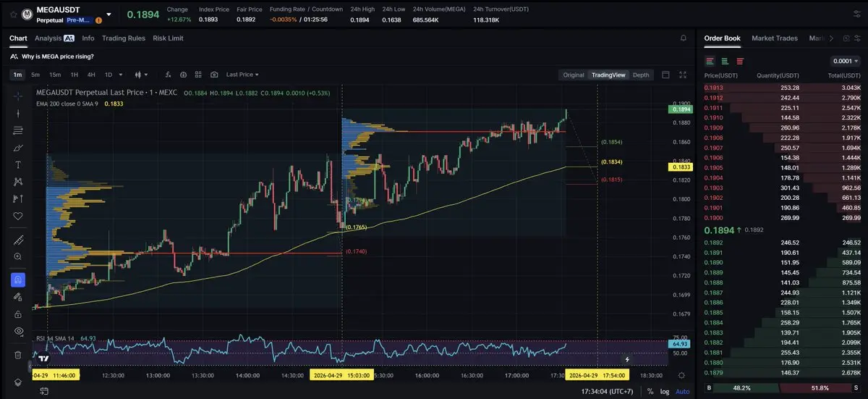The width and height of the screenshot is (868, 399).
Task: Select the brush drawing tool
Action: [18, 148]
